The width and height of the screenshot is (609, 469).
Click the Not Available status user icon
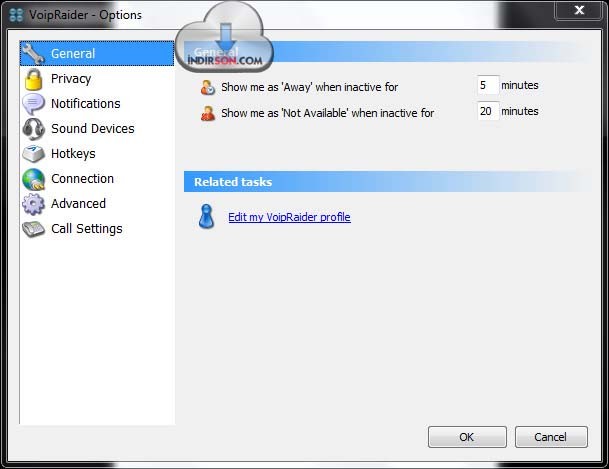click(208, 113)
